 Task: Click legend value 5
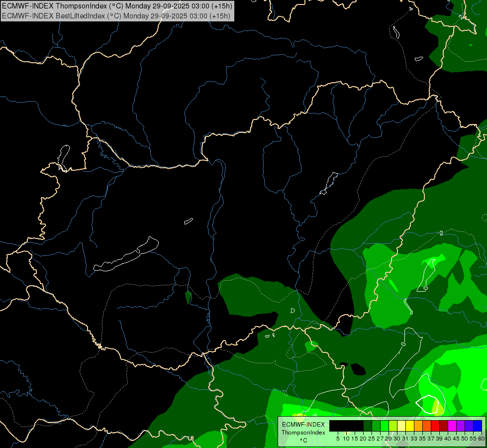pos(338,439)
